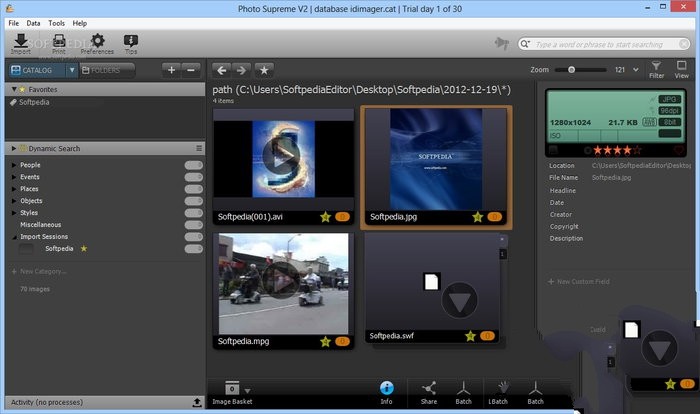This screenshot has height=414, width=700.
Task: Toggle the Softpedia import session switch
Action: point(194,249)
